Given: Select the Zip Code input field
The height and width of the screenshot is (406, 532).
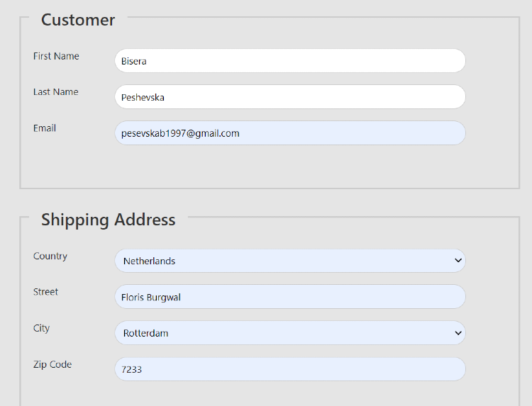Looking at the screenshot, I should click(x=289, y=369).
